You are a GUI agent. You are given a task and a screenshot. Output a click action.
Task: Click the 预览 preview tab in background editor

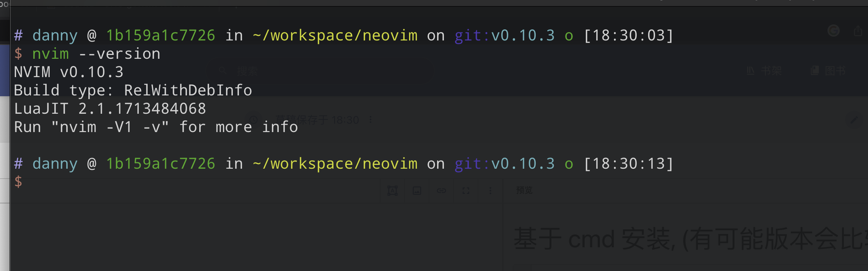(x=524, y=190)
